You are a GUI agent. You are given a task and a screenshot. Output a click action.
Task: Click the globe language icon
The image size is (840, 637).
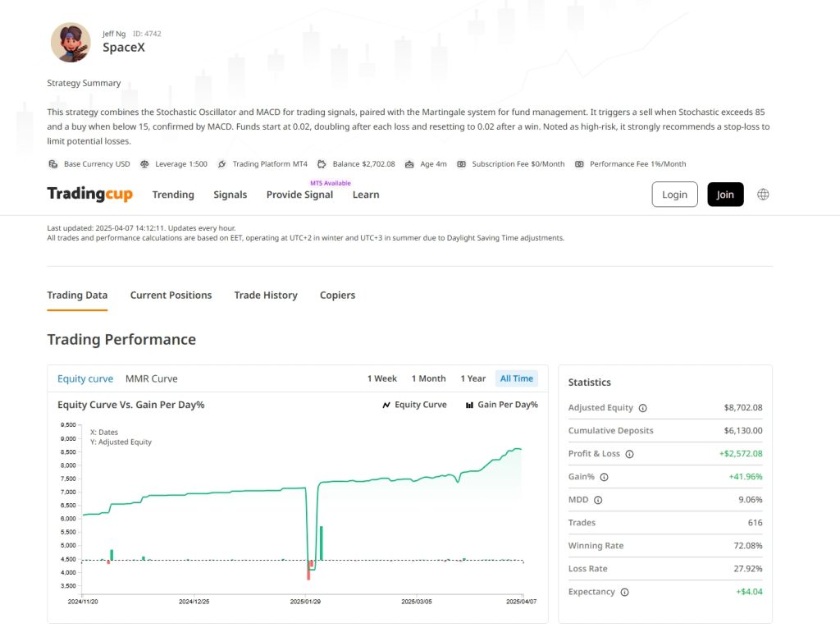point(763,195)
